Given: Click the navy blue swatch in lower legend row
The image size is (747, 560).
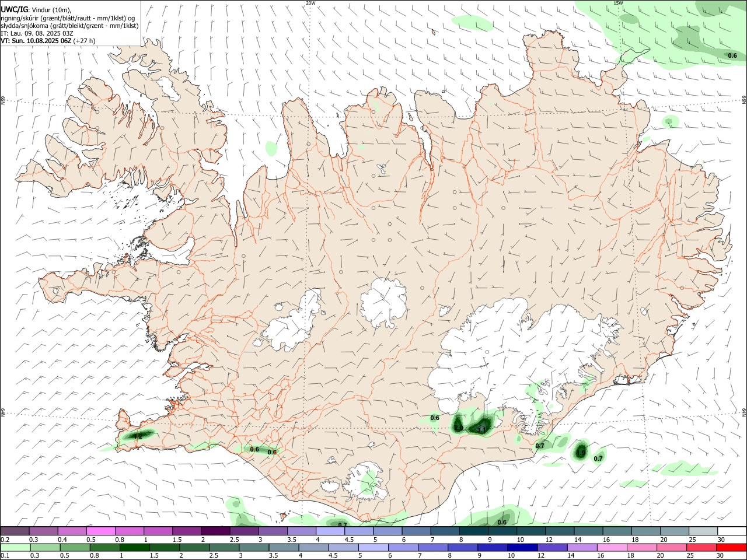Looking at the screenshot, I should 521,548.
